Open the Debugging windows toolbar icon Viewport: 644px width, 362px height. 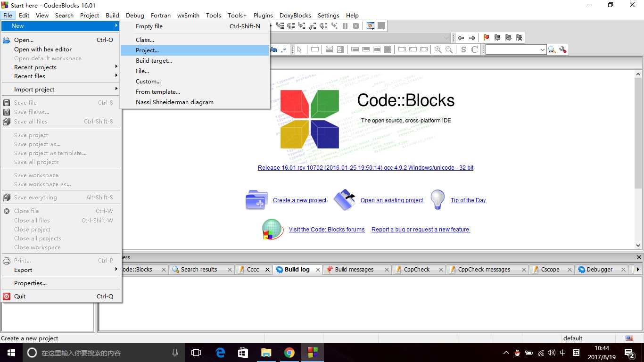click(x=371, y=26)
